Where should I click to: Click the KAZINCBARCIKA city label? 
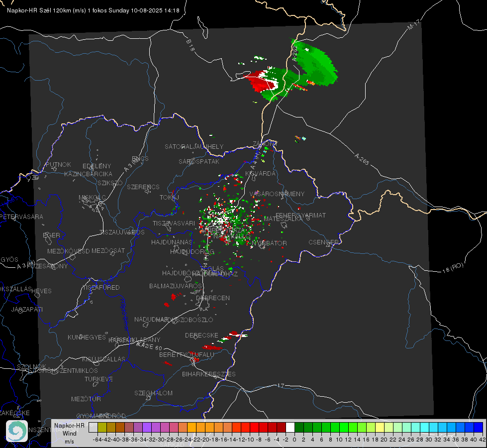point(88,174)
